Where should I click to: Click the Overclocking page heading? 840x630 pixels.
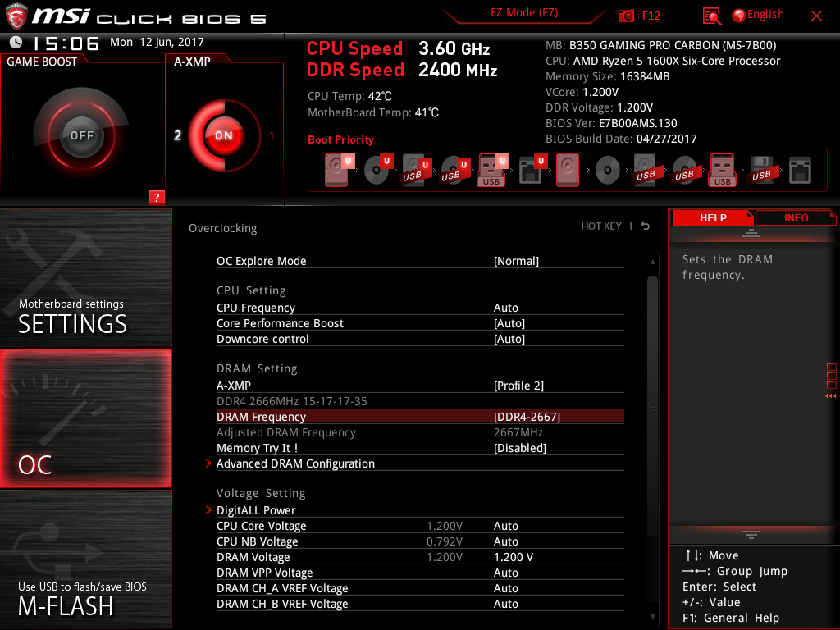223,228
